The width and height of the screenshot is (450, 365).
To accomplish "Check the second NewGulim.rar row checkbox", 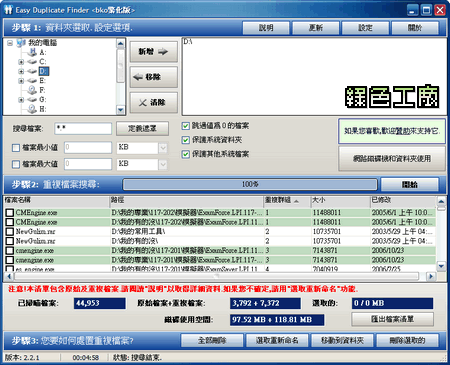I will (10, 241).
